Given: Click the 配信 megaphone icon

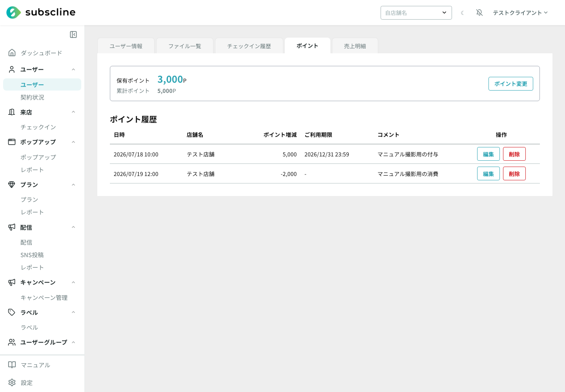Looking at the screenshot, I should tap(12, 227).
